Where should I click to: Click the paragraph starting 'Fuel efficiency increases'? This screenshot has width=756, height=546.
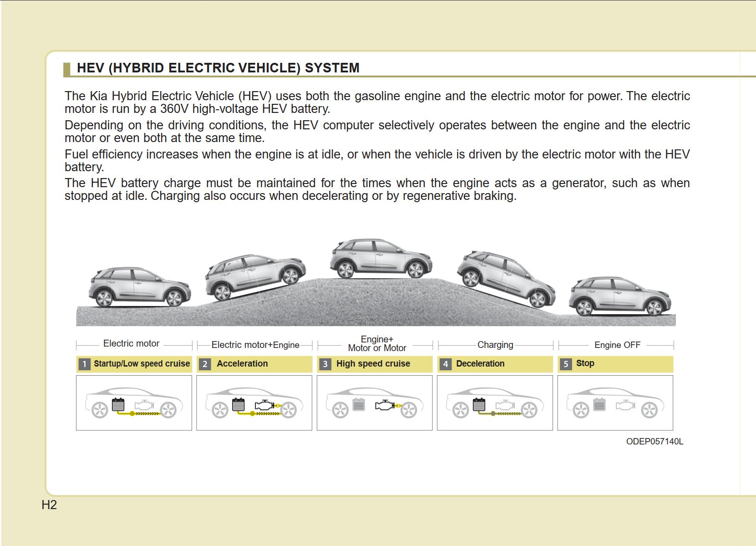pyautogui.click(x=377, y=161)
